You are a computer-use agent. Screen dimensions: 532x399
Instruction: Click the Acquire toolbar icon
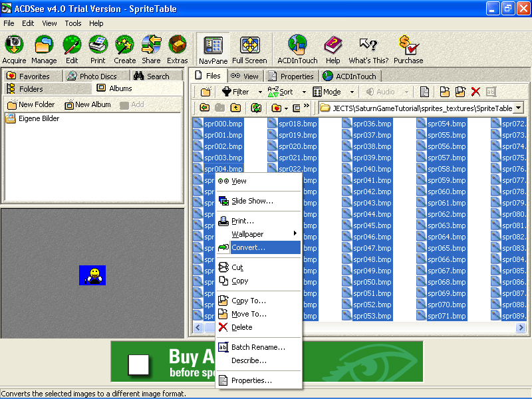coord(14,50)
